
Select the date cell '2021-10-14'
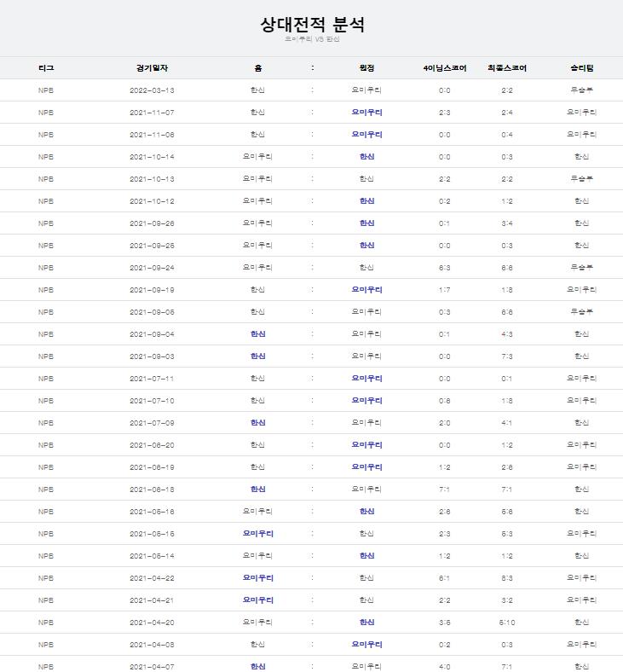(152, 157)
